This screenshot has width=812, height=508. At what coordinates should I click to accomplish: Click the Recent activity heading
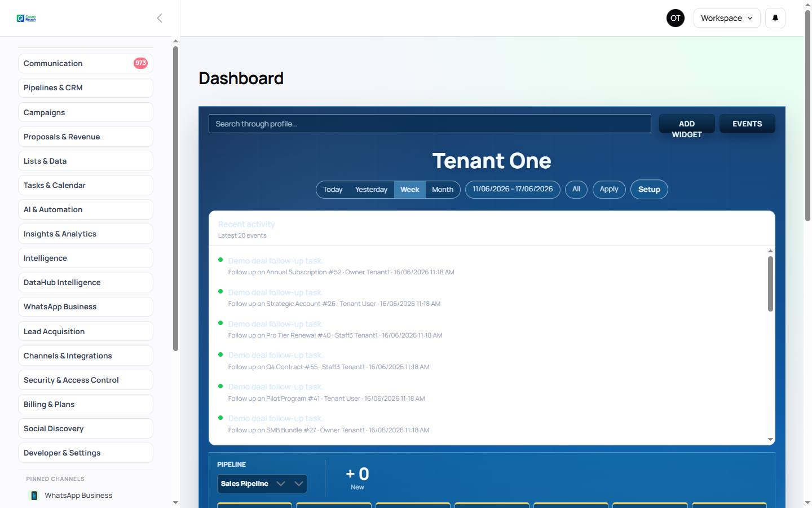coord(246,224)
